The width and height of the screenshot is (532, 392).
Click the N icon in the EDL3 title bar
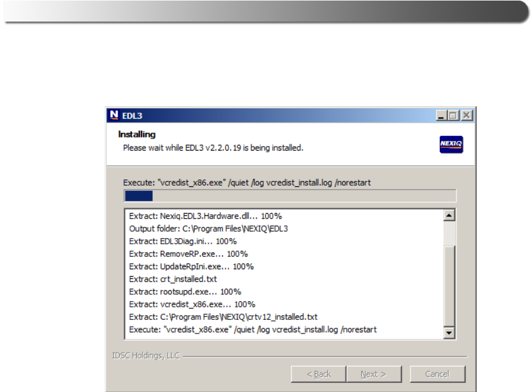click(x=114, y=115)
